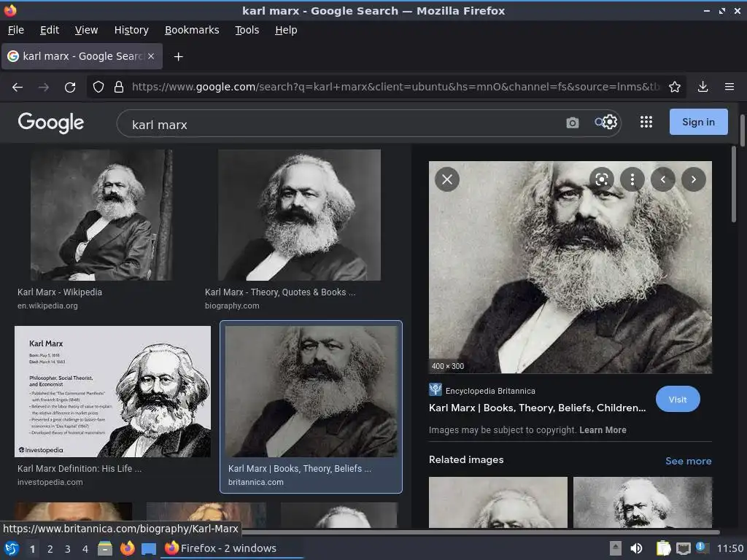747x560 pixels.
Task: Select the biography.com Karl Marx thumbnail
Action: pyautogui.click(x=299, y=215)
